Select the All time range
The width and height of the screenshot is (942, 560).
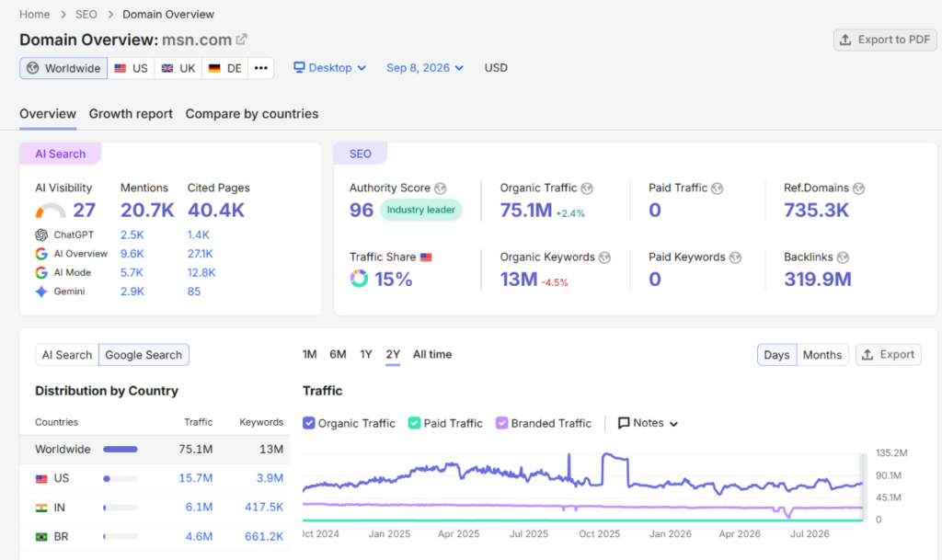(x=432, y=355)
